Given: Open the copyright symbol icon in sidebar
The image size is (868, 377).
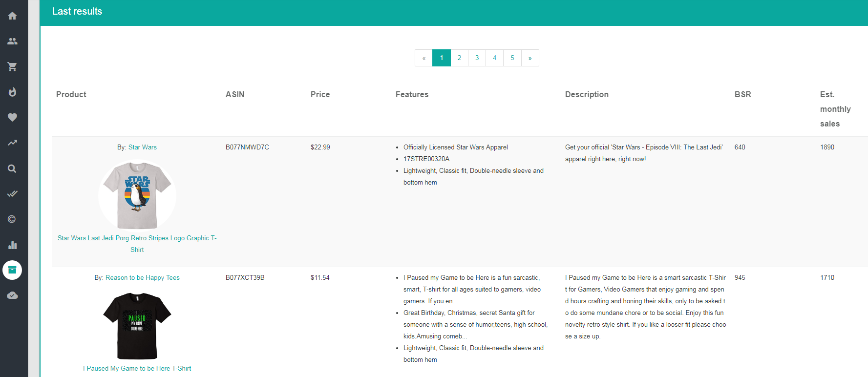Looking at the screenshot, I should [x=12, y=219].
